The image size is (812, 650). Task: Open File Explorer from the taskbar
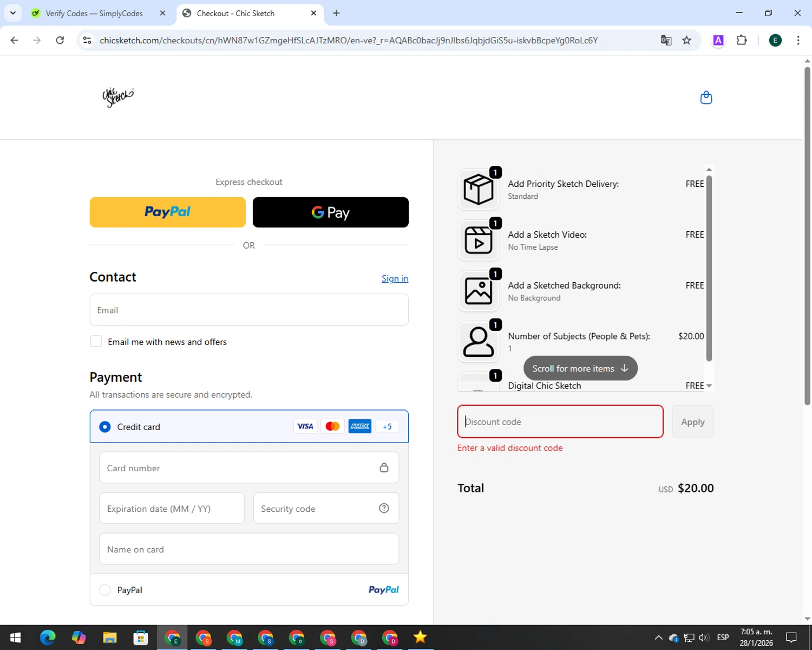tap(110, 638)
